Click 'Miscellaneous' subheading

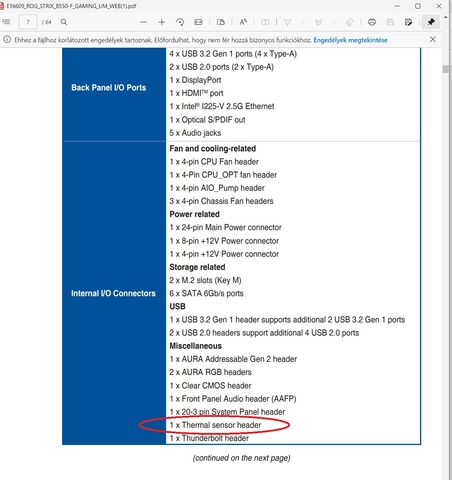[195, 346]
